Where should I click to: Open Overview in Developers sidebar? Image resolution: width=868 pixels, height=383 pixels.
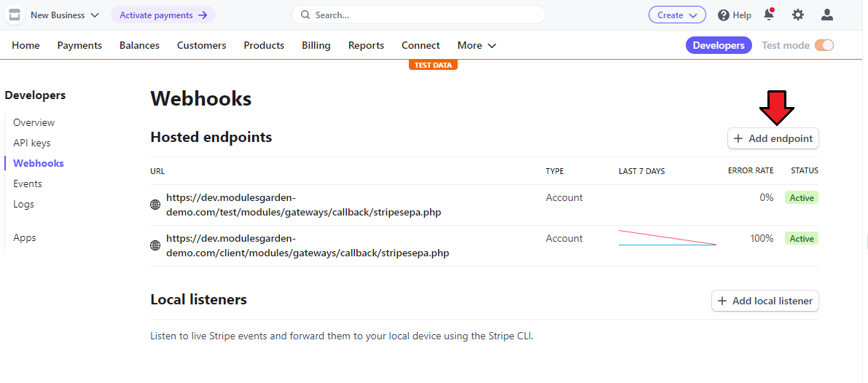point(34,122)
